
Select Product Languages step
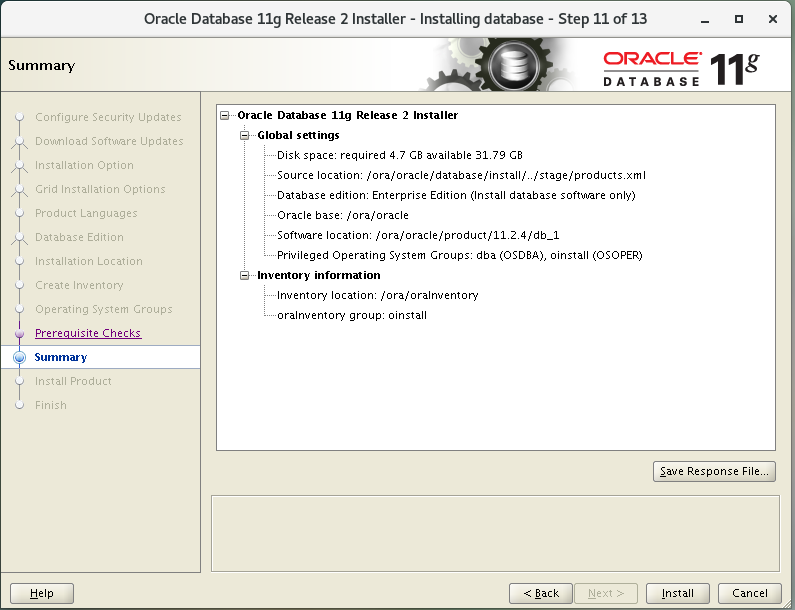click(86, 213)
